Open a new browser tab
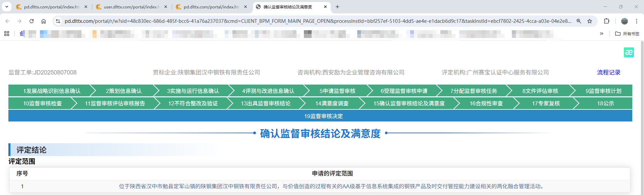Viewport: 644px width, 195px height. (337, 7)
